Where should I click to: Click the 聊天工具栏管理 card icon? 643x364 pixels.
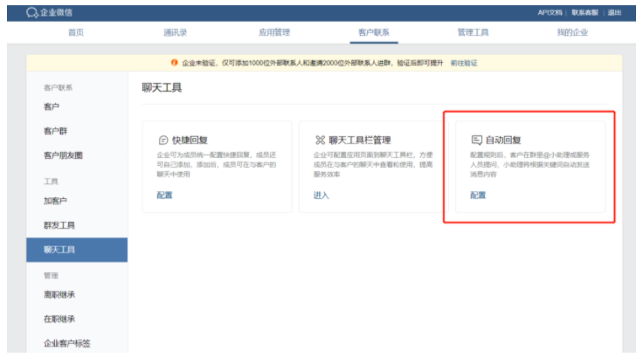tap(320, 141)
